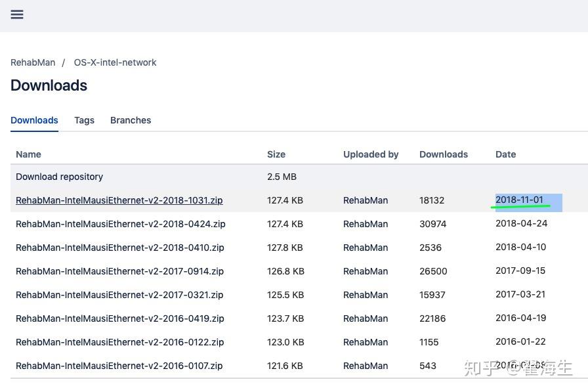Click the Downloads column header
Screen dimensions: 588x392
444,154
